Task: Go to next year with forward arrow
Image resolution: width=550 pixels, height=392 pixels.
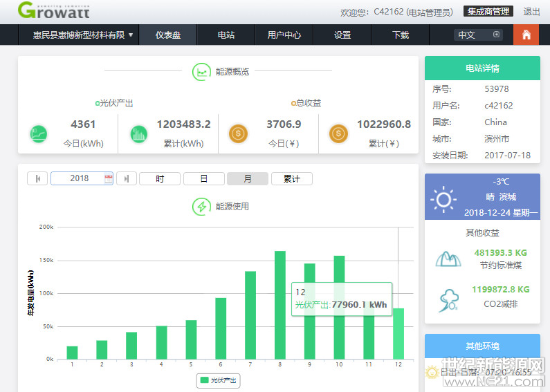Action: (x=126, y=178)
